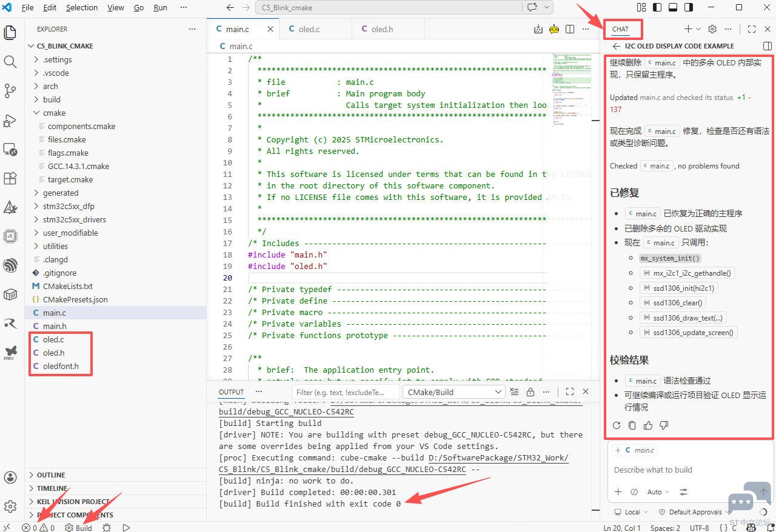Toggle primary sidebar layout button in title bar
Screen dimensions: 776x532
tap(657, 8)
